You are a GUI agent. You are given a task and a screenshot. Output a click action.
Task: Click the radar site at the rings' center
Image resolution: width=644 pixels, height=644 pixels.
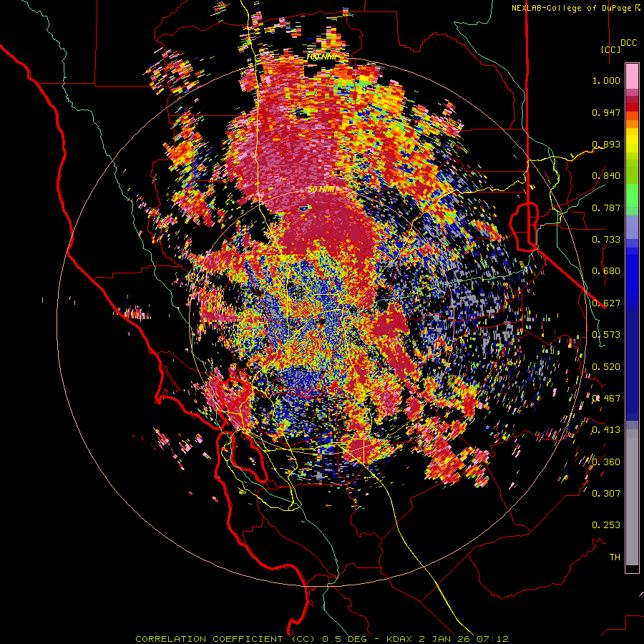(321, 322)
